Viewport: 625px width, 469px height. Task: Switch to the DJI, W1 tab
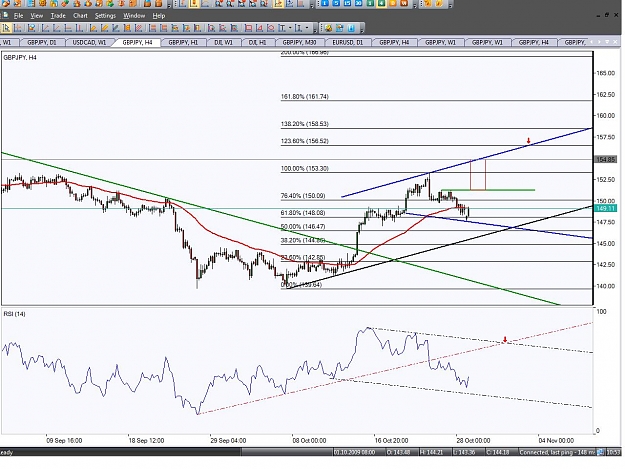(224, 42)
